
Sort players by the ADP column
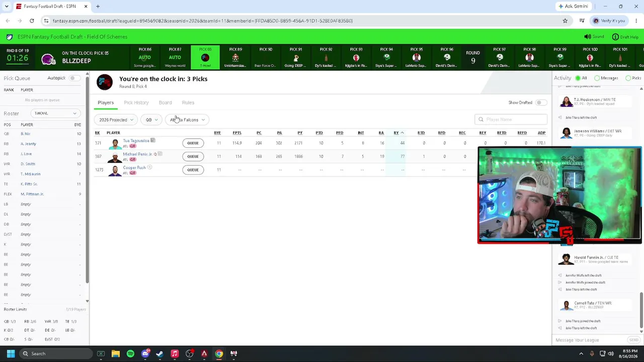pyautogui.click(x=541, y=133)
